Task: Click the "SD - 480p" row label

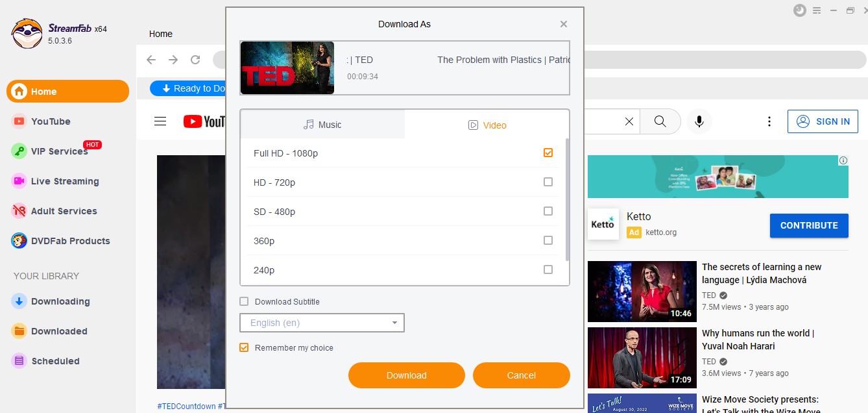Action: 274,212
